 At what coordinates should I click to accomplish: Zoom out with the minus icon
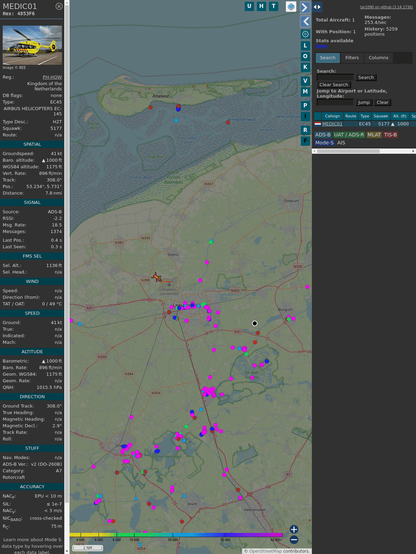[x=294, y=540]
